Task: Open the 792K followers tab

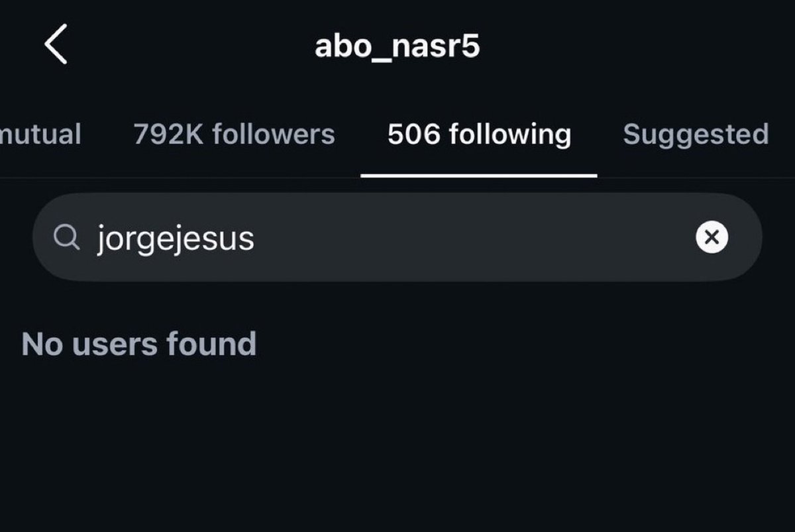Action: (x=234, y=134)
